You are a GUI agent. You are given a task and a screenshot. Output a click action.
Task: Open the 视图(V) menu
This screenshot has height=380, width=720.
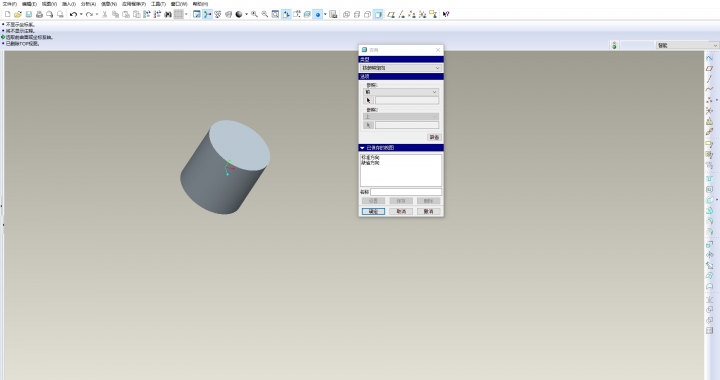(x=49, y=4)
